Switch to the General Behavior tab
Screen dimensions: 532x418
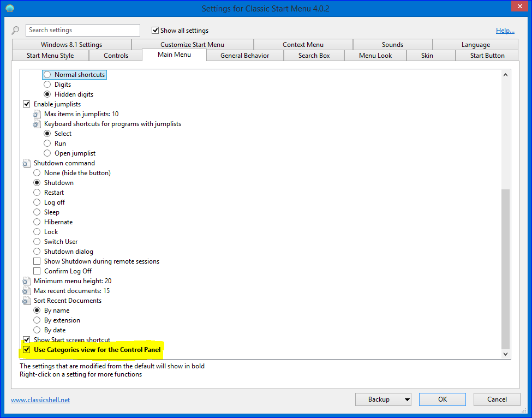click(x=244, y=56)
